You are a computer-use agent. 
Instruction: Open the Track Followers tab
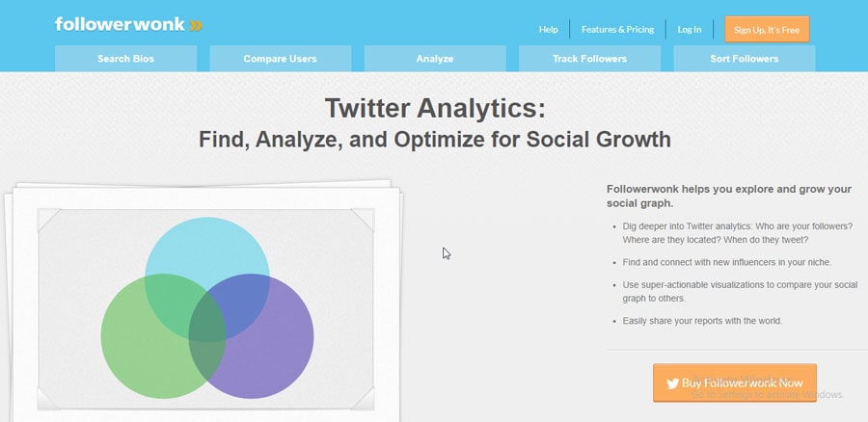coord(589,59)
